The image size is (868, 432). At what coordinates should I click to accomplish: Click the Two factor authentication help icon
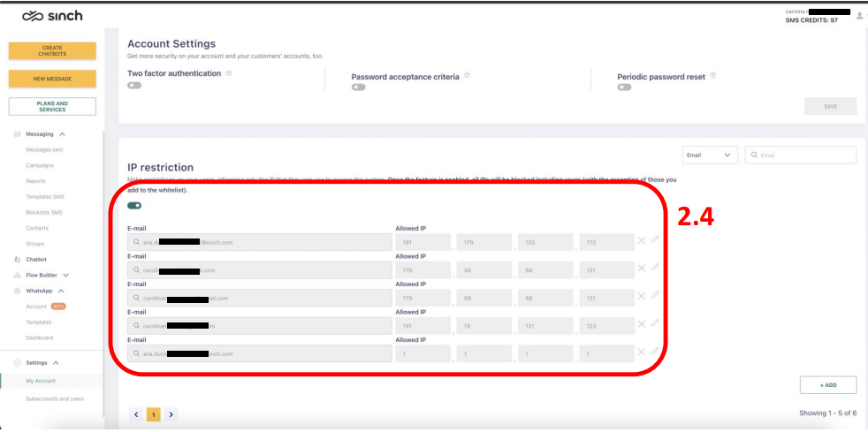229,73
